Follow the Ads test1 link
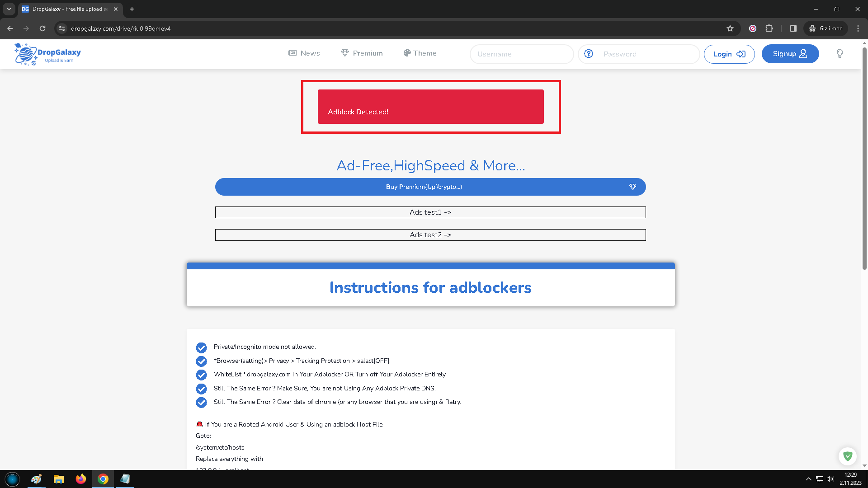Screen dimensions: 868x488 [430, 212]
